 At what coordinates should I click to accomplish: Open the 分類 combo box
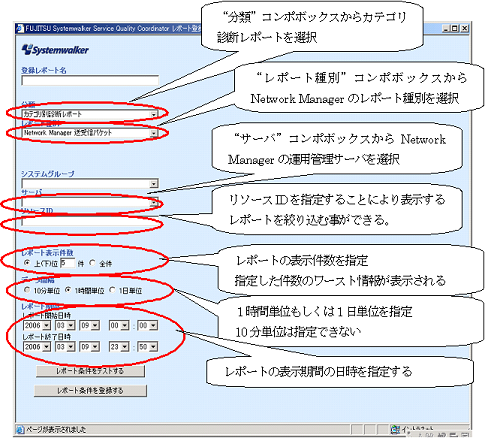(x=90, y=114)
